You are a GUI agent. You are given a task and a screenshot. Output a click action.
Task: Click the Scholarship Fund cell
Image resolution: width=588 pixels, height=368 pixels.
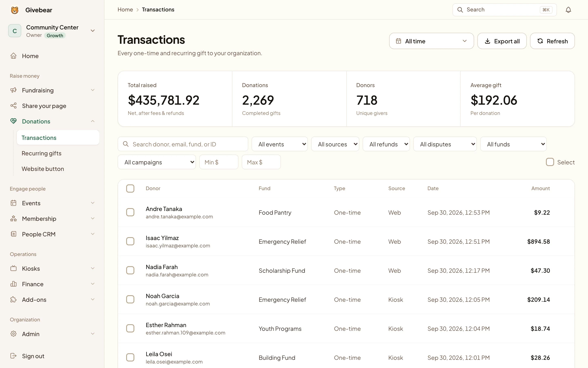(282, 270)
